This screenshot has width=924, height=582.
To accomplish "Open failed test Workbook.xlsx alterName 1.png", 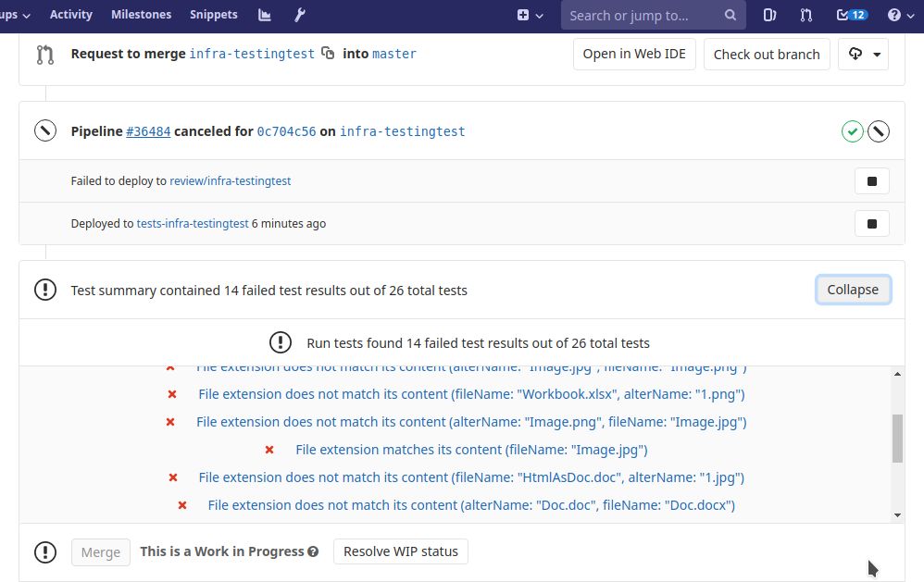I will pos(471,394).
